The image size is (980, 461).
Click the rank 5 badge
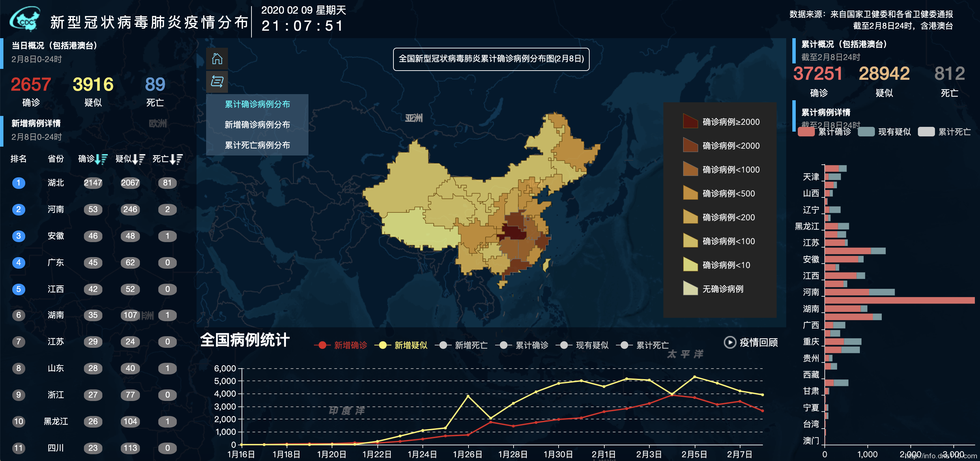(19, 289)
